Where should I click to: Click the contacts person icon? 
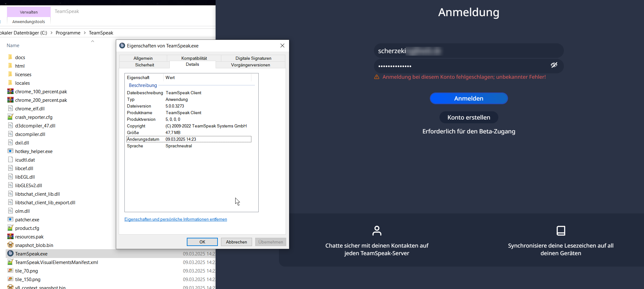click(x=377, y=231)
